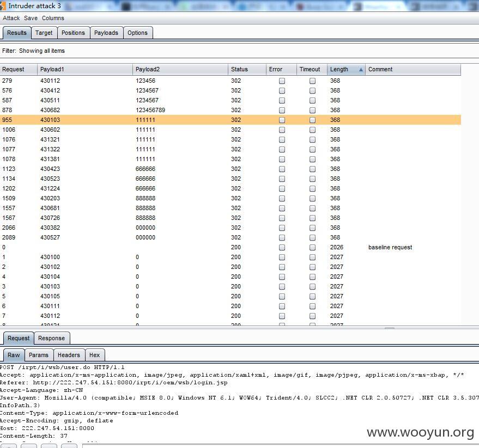The height and width of the screenshot is (448, 479).
Task: Open the Response tab
Action: 51,338
